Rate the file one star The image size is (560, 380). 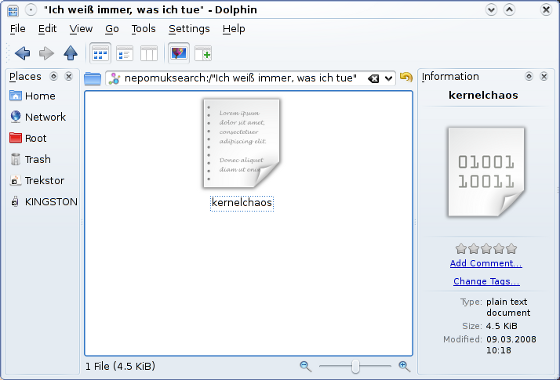(x=461, y=248)
